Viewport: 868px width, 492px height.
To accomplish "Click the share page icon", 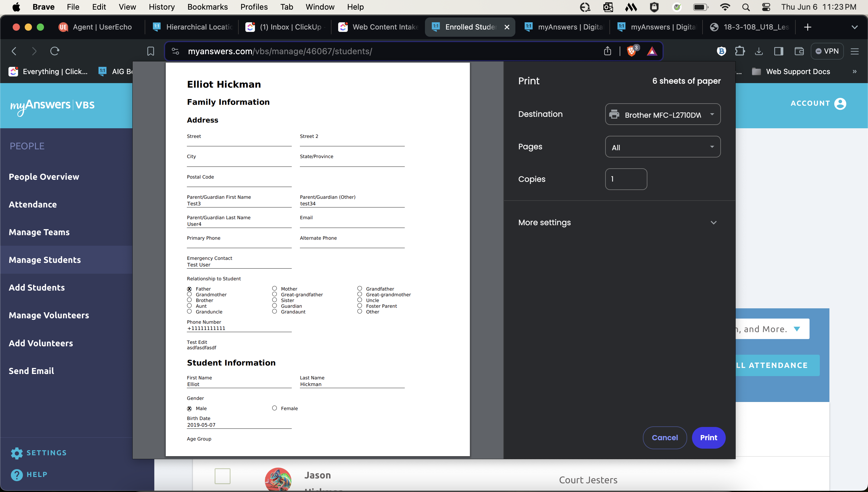I will 608,51.
